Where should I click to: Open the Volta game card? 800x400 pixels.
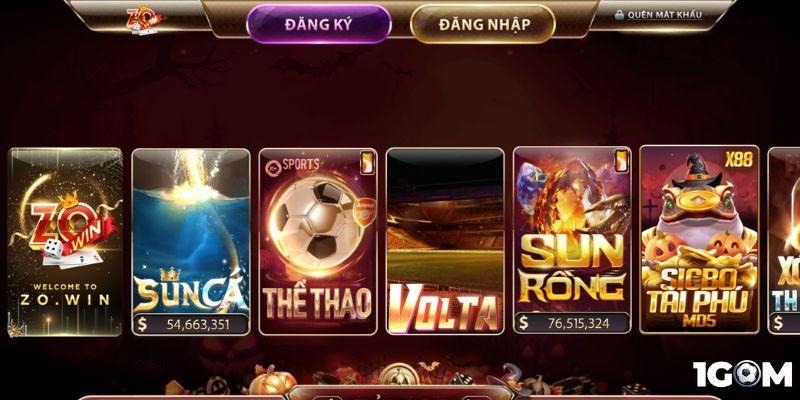(445, 241)
